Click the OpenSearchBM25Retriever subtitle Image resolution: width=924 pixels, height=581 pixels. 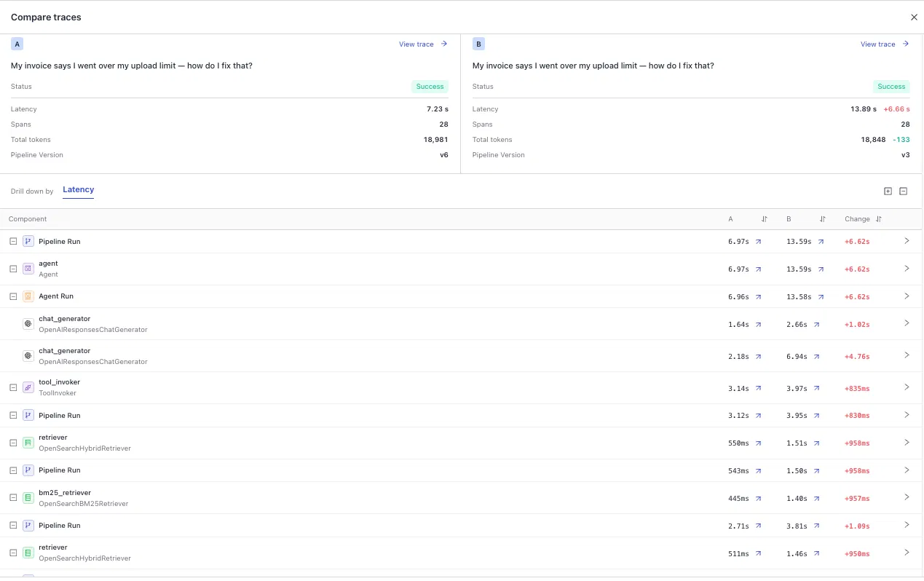[x=83, y=504]
